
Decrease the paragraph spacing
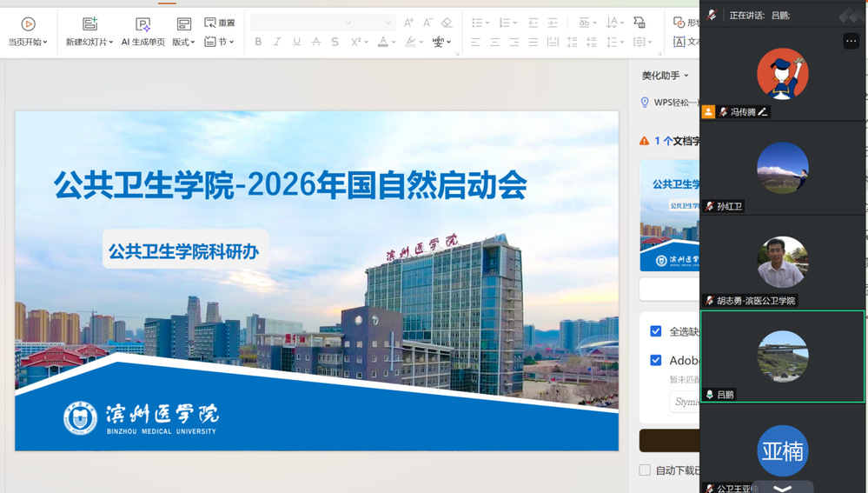591,42
